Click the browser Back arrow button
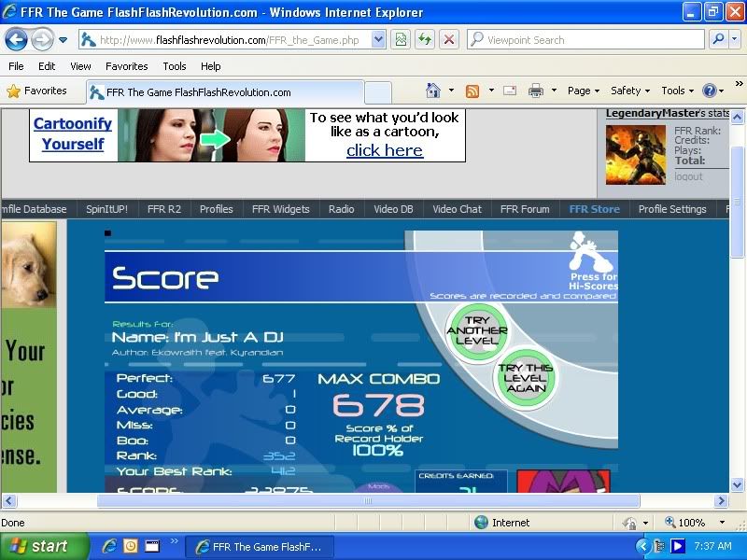 click(x=16, y=39)
